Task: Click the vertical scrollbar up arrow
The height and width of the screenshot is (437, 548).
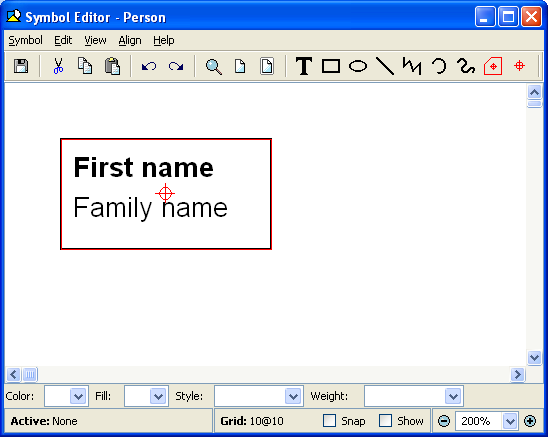Action: tap(534, 92)
